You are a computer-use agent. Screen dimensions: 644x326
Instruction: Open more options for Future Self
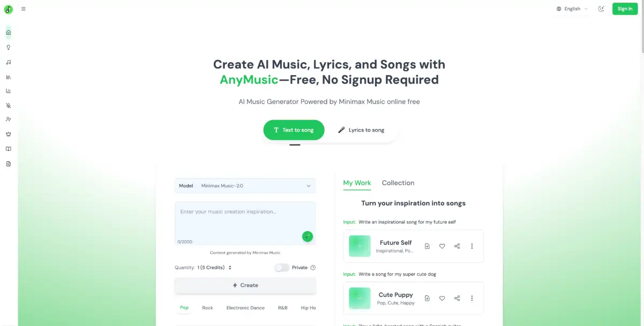point(472,246)
